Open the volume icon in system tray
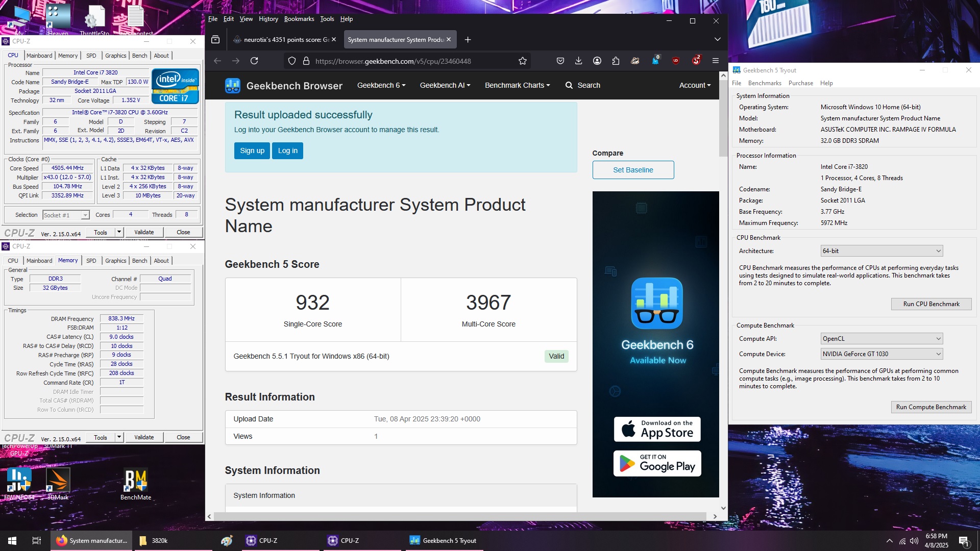The image size is (980, 551). click(x=914, y=541)
